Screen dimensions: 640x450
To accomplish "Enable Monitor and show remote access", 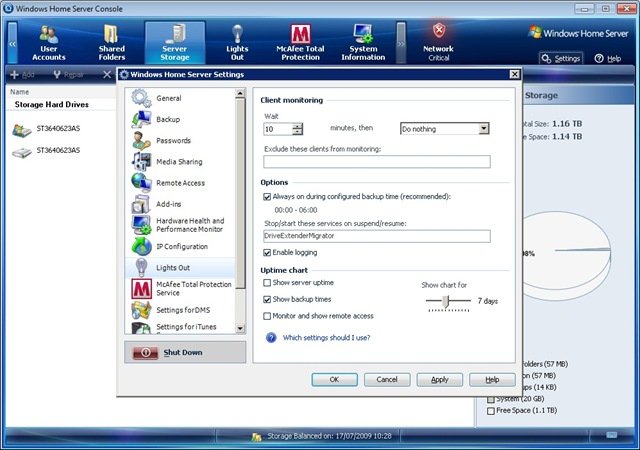I will [x=267, y=316].
